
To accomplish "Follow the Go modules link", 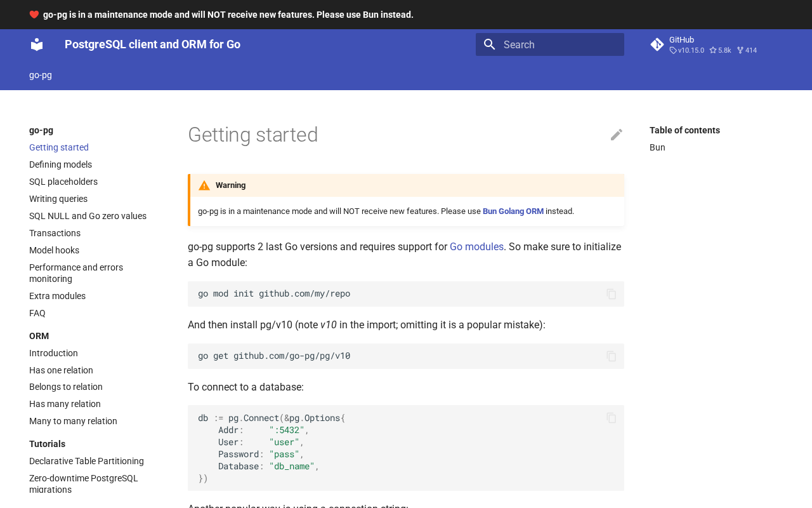I will click(x=476, y=246).
